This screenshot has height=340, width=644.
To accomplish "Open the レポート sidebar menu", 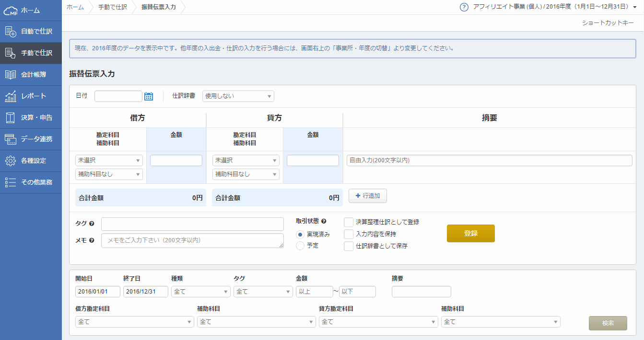I will (31, 96).
